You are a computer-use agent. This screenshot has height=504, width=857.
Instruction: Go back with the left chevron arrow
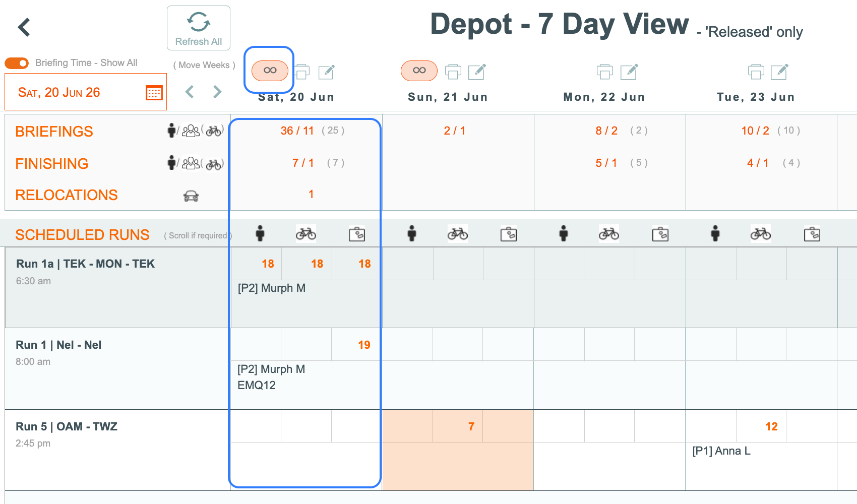(24, 27)
